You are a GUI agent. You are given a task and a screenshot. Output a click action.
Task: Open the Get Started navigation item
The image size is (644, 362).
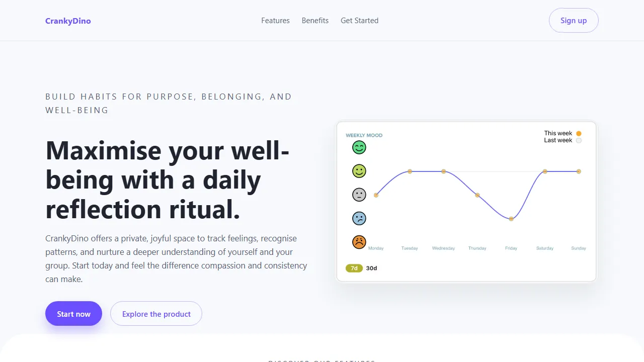coord(359,20)
